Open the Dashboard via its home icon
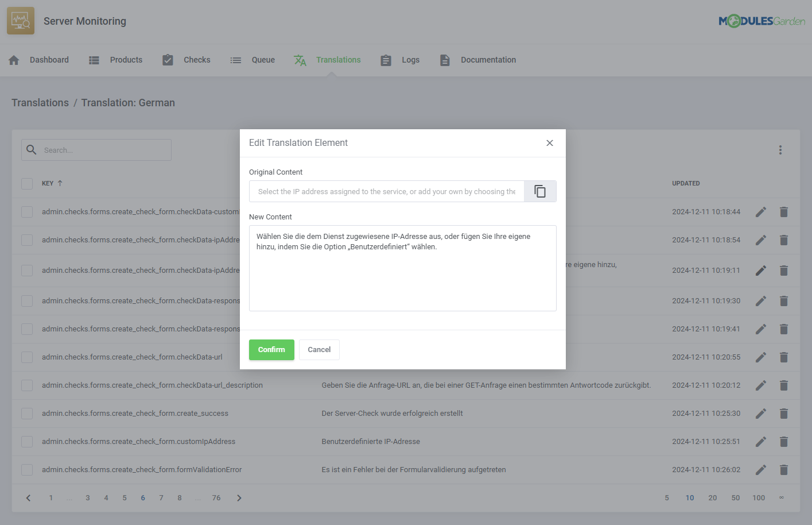Screen dimensions: 812x525 pos(13,59)
